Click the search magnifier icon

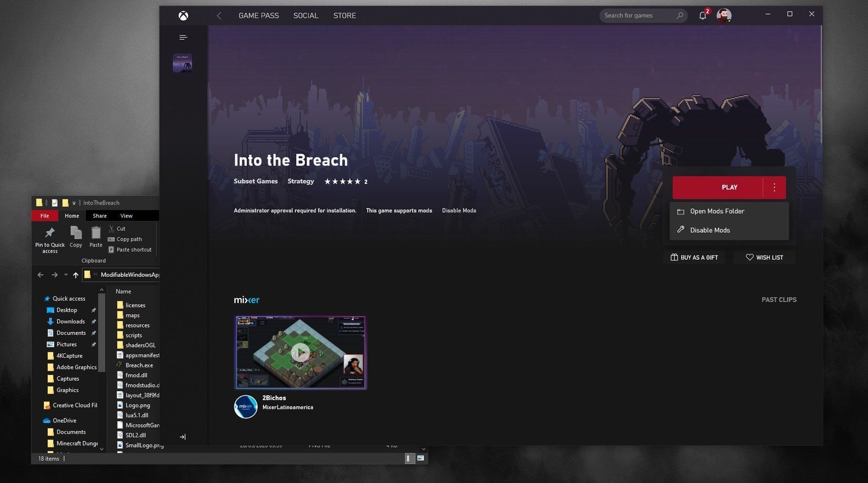(680, 16)
